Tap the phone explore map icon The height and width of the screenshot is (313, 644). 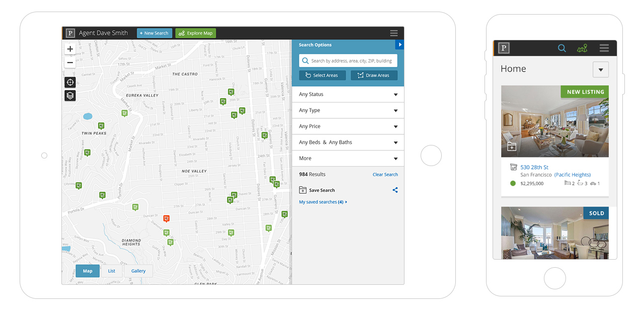pyautogui.click(x=582, y=48)
